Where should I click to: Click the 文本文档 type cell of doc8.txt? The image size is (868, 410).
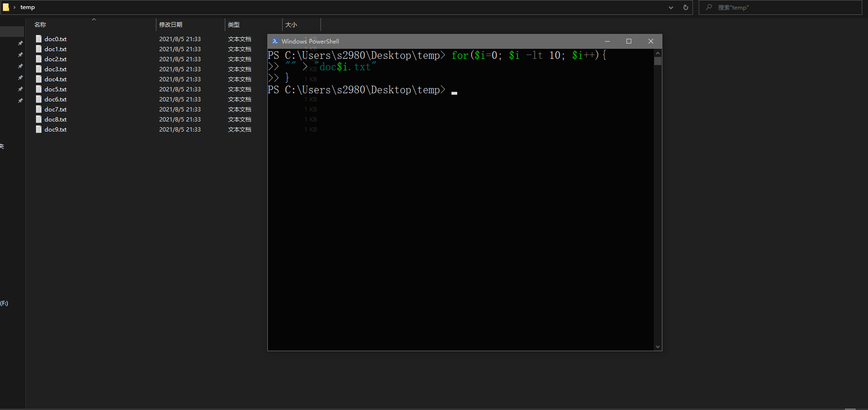240,120
